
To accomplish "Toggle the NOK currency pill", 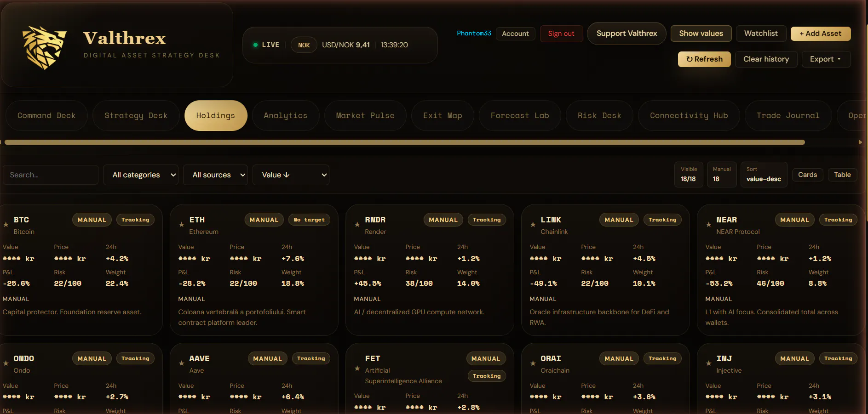I will [x=304, y=45].
